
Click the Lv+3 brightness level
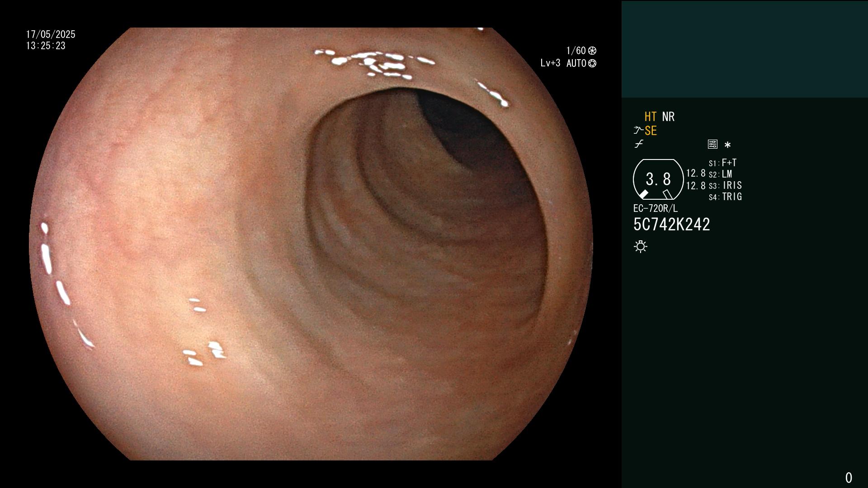[550, 63]
